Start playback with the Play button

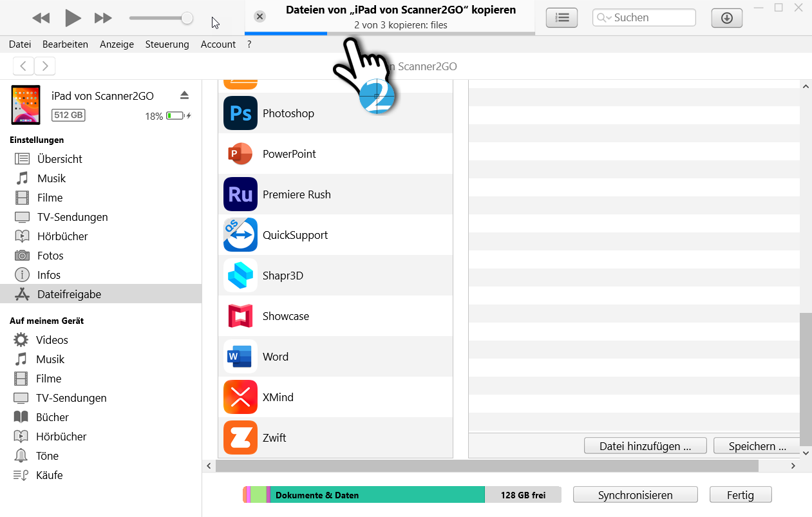[73, 18]
